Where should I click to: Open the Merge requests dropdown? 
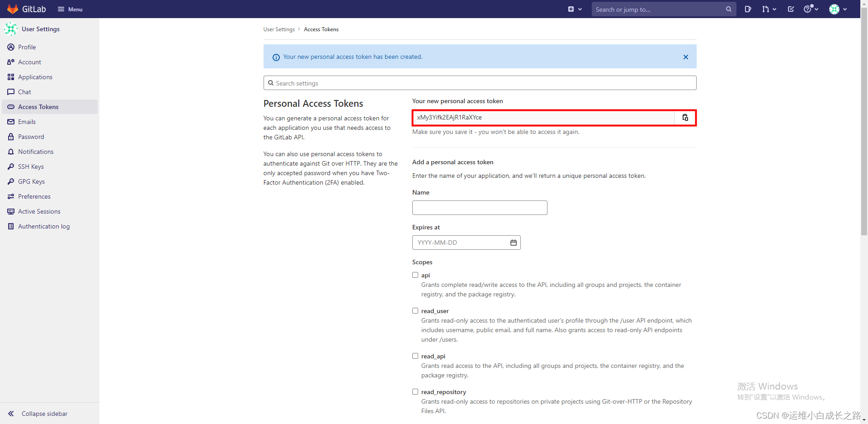tap(769, 9)
